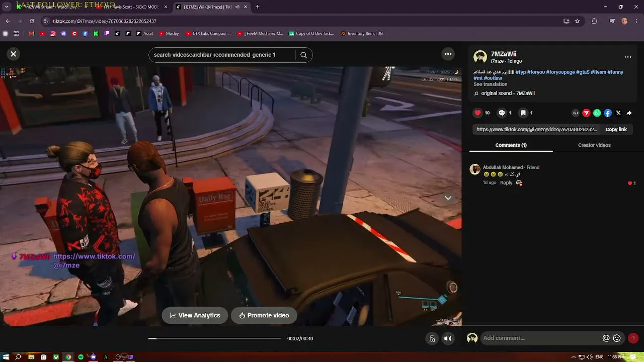The image size is (644, 362).
Task: Go to next video with the down chevron
Action: (x=448, y=198)
